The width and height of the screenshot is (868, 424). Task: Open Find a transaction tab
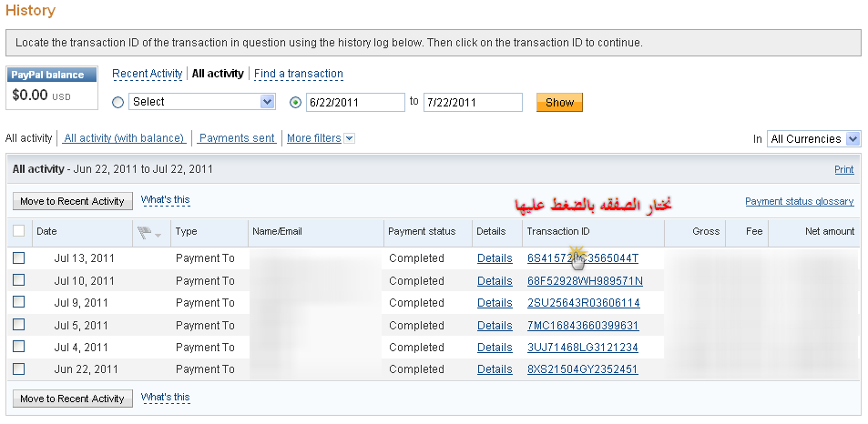point(299,74)
